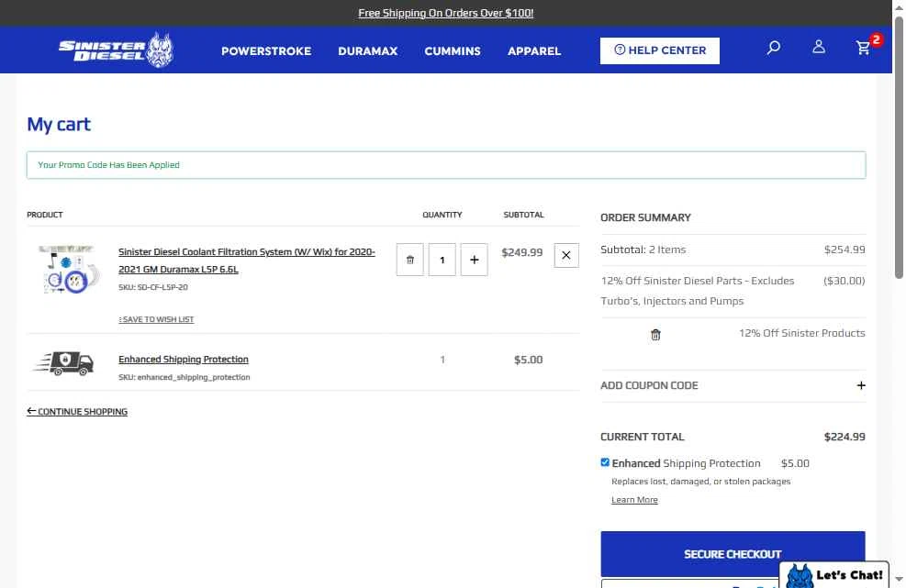The height and width of the screenshot is (588, 906).
Task: Click the Enhanced Shipping Protection truck image
Action: pyautogui.click(x=63, y=363)
